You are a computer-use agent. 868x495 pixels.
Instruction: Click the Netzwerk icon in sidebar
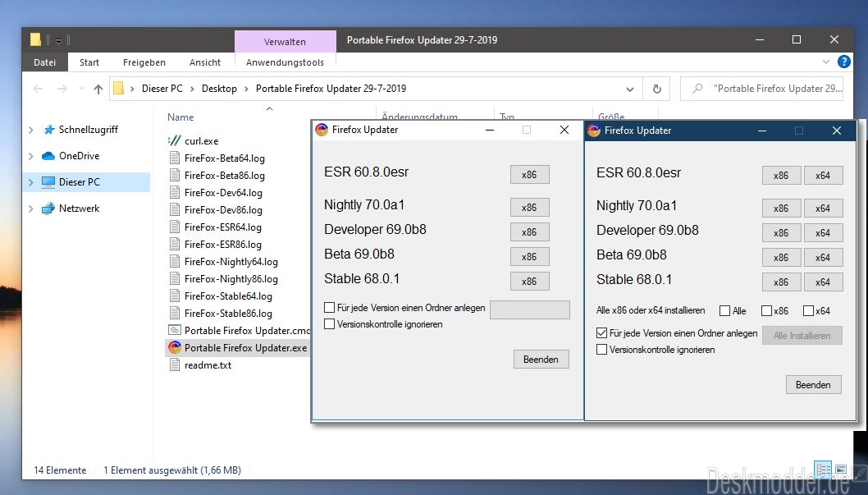click(x=48, y=209)
